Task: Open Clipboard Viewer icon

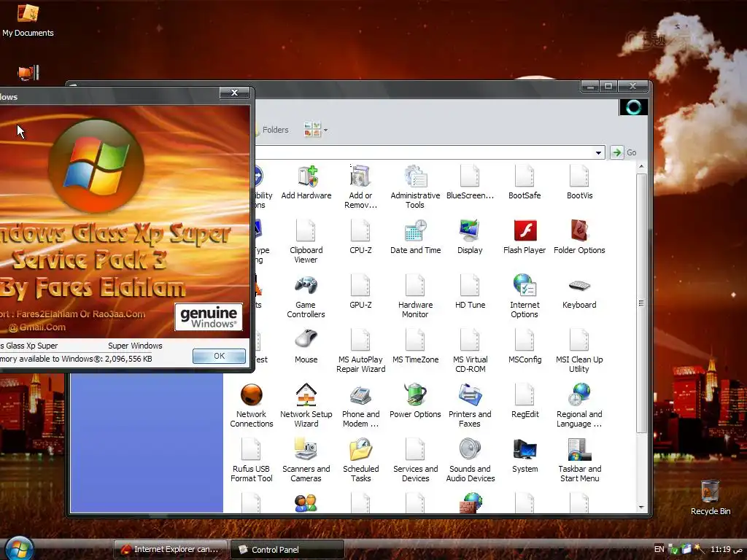Action: (x=306, y=241)
